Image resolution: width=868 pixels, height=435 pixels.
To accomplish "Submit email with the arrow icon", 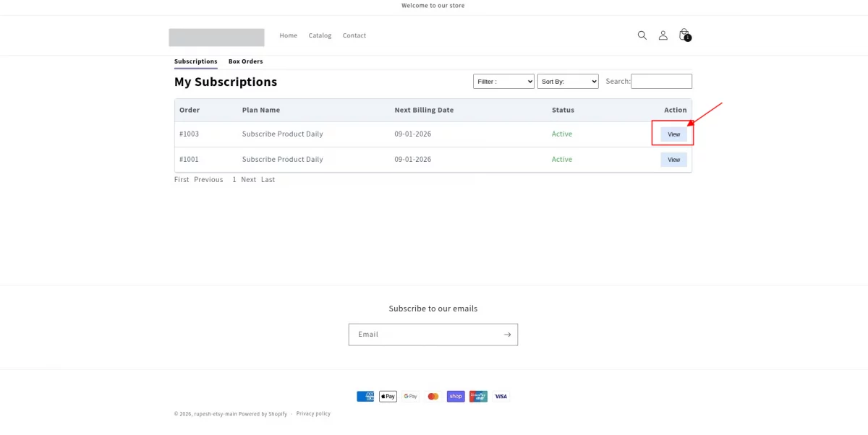I will coord(507,335).
